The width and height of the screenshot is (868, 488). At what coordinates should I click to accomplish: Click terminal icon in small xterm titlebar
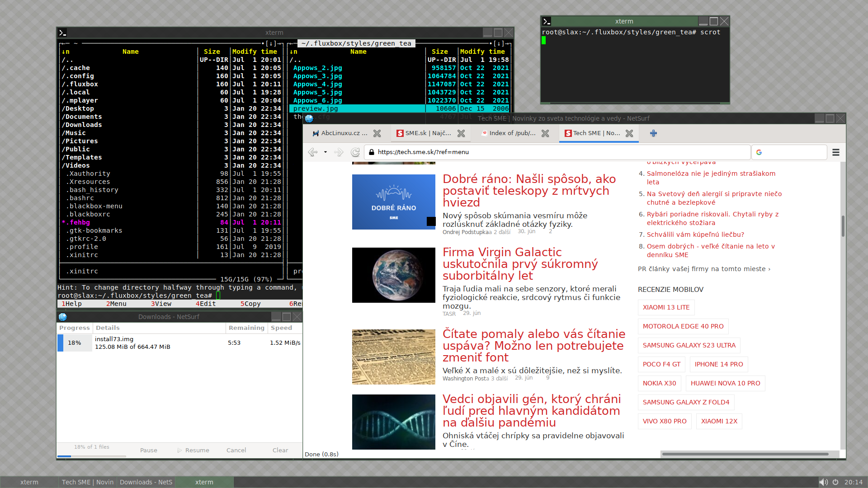pyautogui.click(x=547, y=21)
